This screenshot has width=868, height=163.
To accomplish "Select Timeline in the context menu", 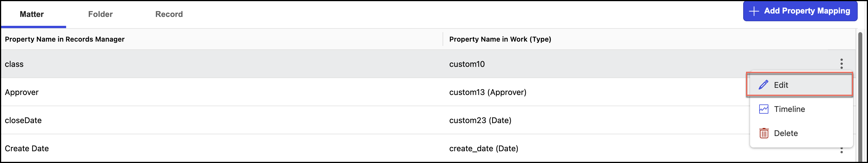I will click(x=789, y=109).
